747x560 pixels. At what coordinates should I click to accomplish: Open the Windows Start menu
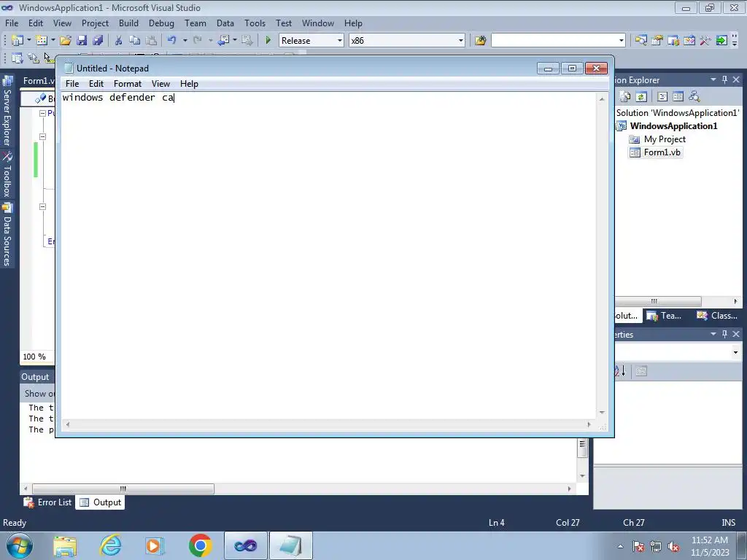(x=20, y=545)
